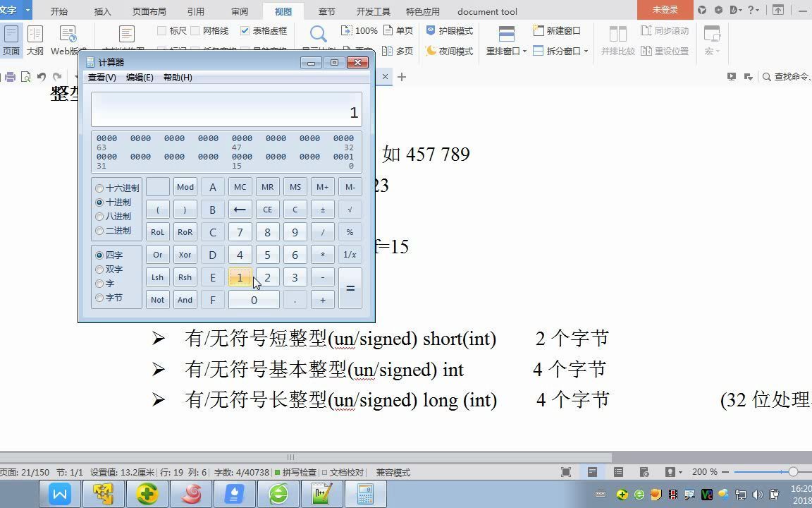The width and height of the screenshot is (812, 508).
Task: Open the green browser icon on taskbar
Action: pyautogui.click(x=278, y=493)
